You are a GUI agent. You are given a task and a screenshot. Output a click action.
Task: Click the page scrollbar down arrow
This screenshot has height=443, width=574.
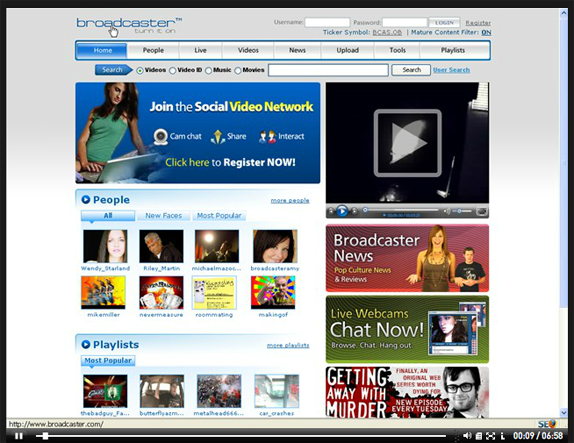coord(563,413)
